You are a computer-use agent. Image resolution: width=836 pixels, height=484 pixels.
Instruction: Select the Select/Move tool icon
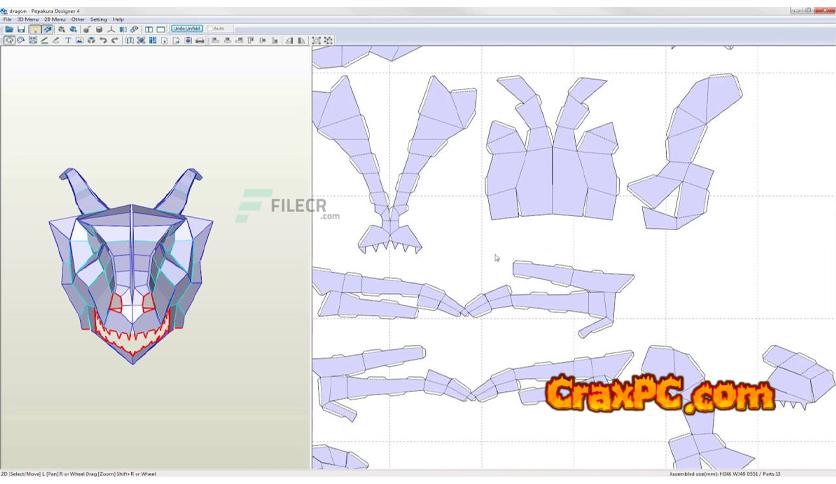coord(10,40)
